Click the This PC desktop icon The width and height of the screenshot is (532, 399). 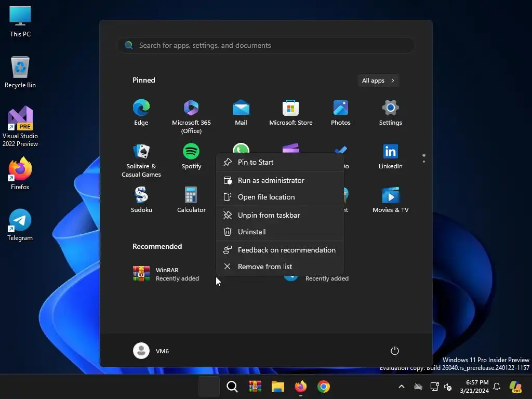[20, 22]
